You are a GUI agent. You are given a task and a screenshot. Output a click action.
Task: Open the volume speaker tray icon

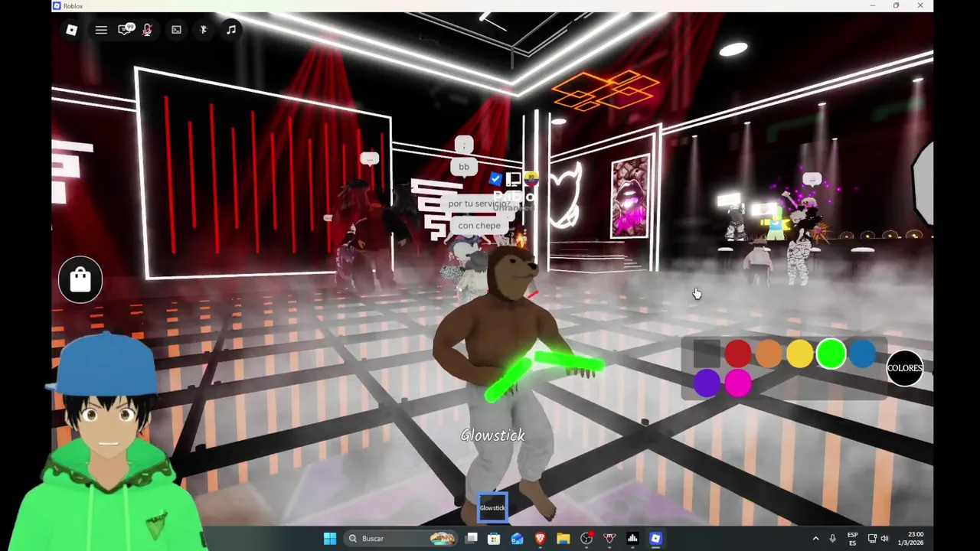click(x=885, y=539)
